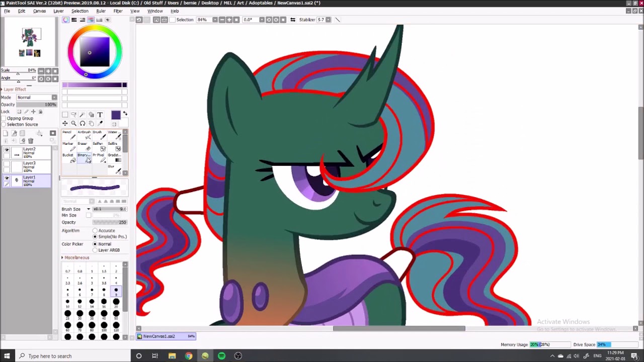The image size is (644, 362).
Task: Show the color wheel panel
Action: pos(65,20)
